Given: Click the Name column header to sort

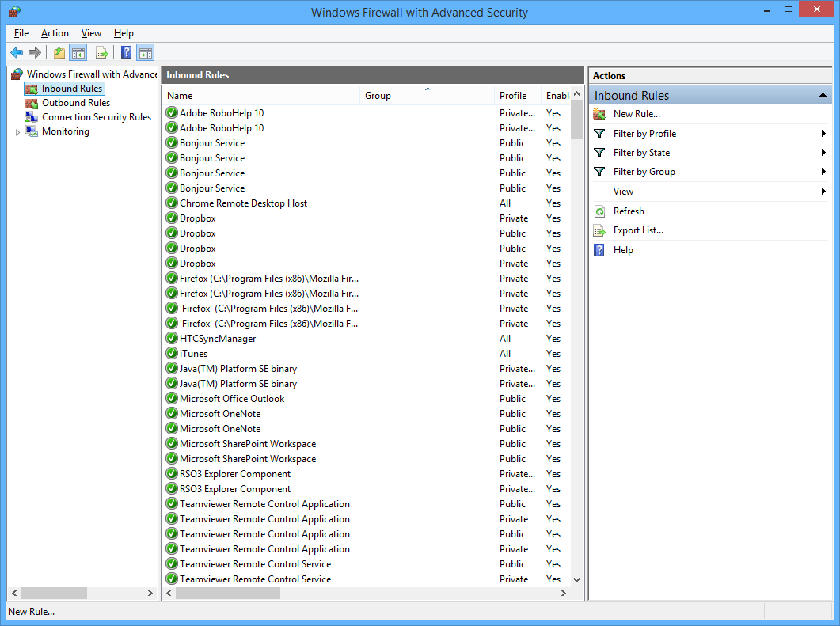Looking at the screenshot, I should 260,96.
